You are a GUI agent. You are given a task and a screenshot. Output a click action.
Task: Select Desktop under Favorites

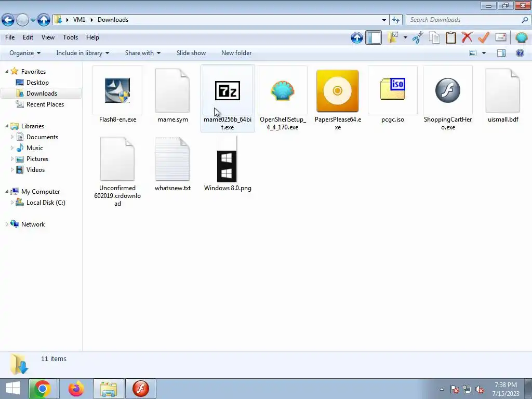[x=37, y=83]
